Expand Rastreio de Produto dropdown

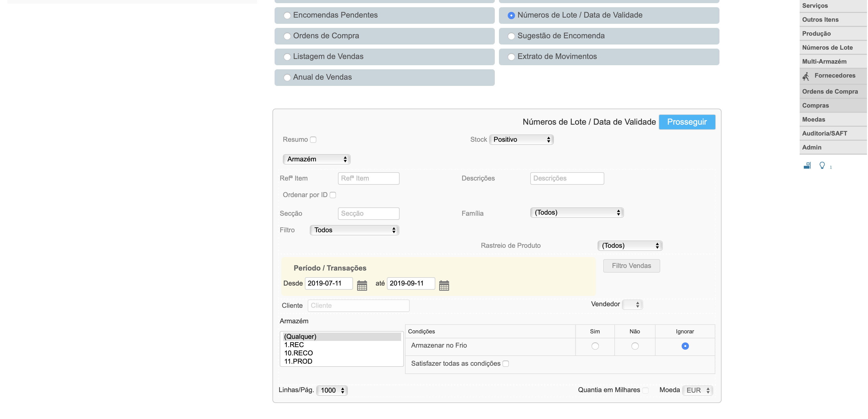[x=630, y=245]
